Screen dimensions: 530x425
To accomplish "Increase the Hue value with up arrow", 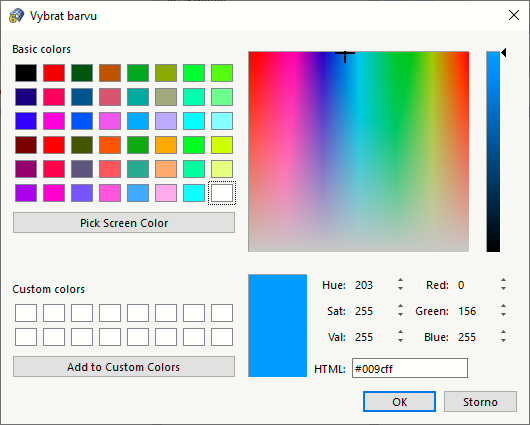I will click(401, 280).
